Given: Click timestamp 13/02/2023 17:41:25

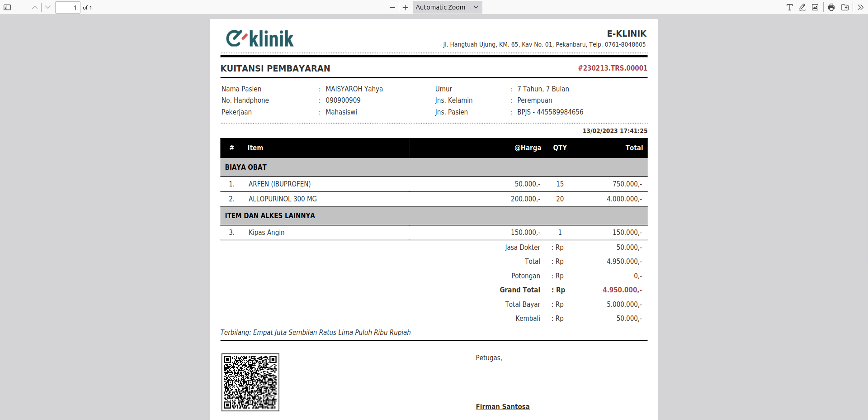Looking at the screenshot, I should (615, 131).
